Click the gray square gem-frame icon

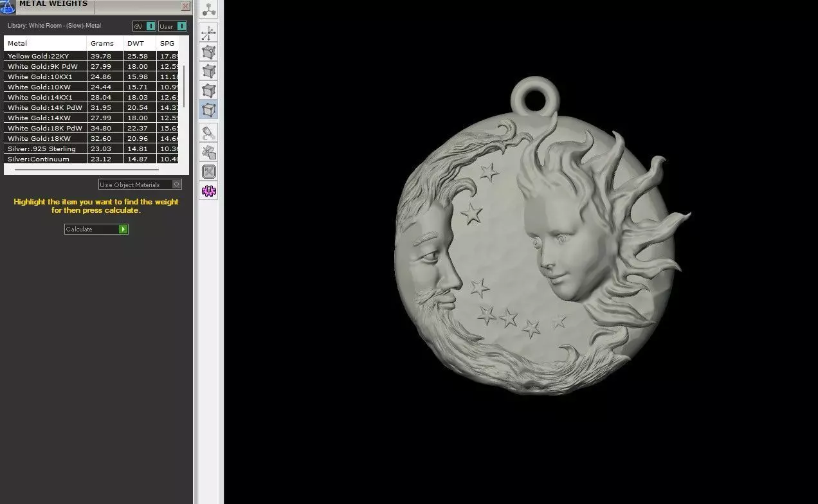(x=209, y=172)
